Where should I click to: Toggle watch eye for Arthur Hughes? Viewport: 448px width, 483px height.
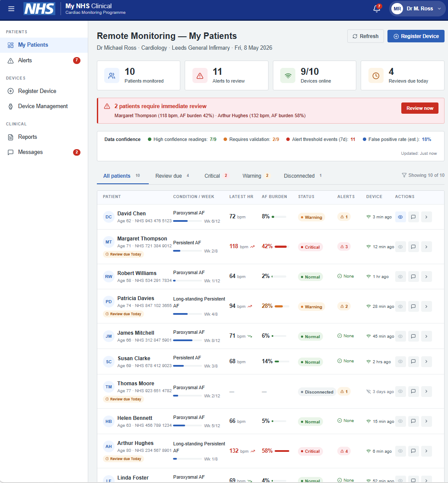click(x=400, y=451)
